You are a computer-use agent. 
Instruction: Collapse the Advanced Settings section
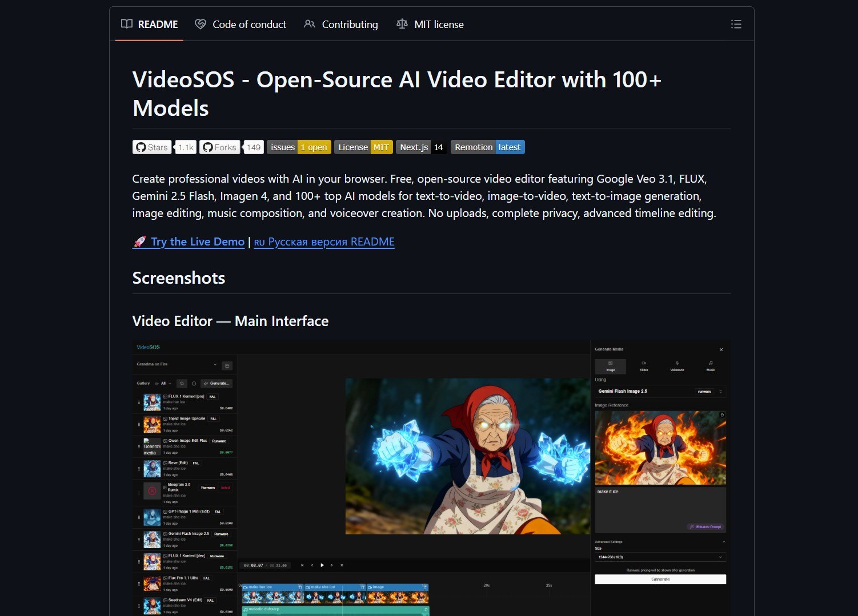(x=723, y=542)
